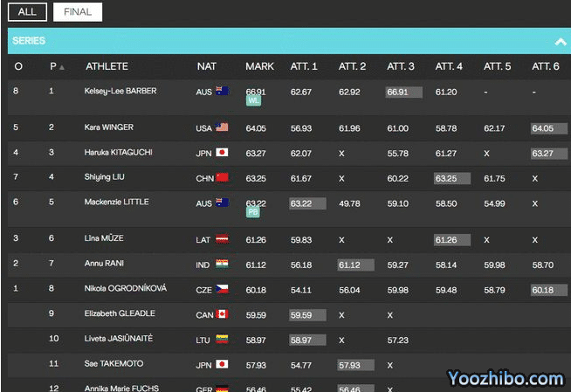The height and width of the screenshot is (392, 571).
Task: Click the USA flag for Kara Winger
Action: (222, 127)
